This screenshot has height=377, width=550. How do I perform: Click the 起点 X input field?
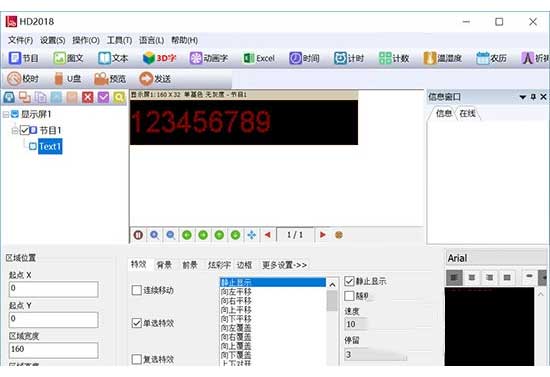[x=53, y=289]
